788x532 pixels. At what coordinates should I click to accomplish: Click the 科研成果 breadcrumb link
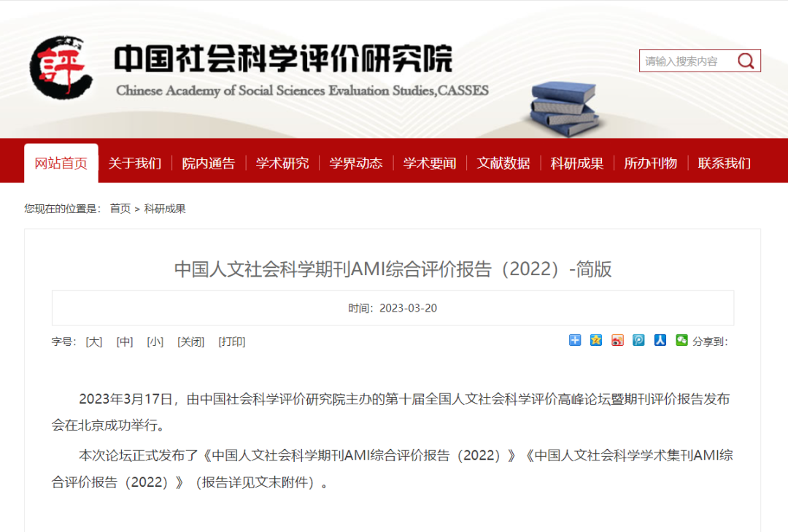click(165, 209)
